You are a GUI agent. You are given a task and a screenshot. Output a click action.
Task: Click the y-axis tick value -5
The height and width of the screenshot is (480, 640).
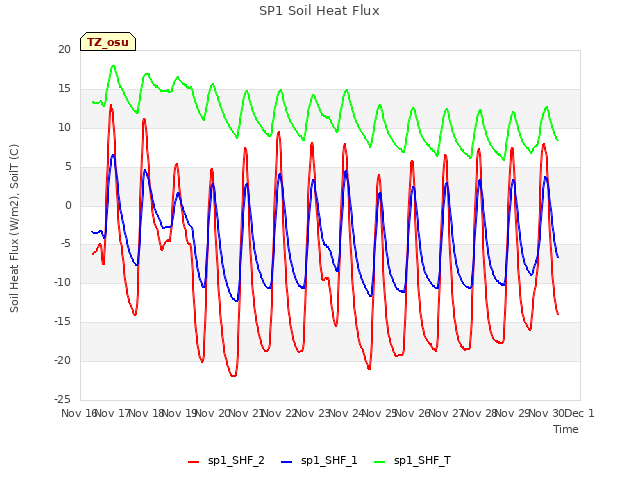click(x=65, y=244)
